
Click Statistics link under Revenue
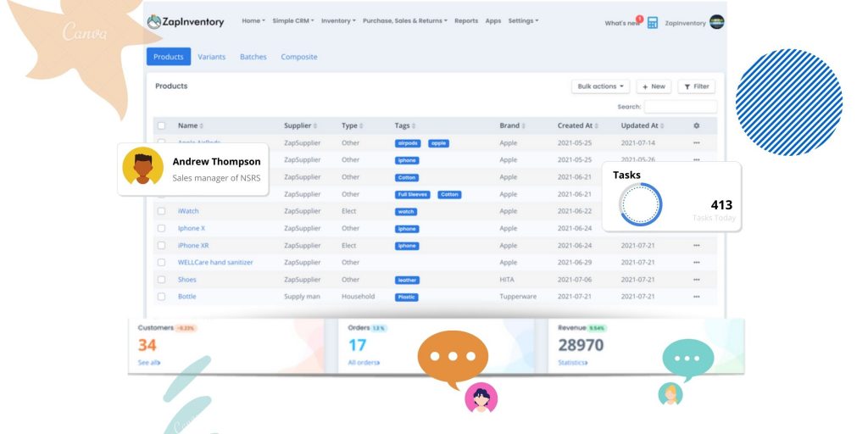(x=573, y=363)
